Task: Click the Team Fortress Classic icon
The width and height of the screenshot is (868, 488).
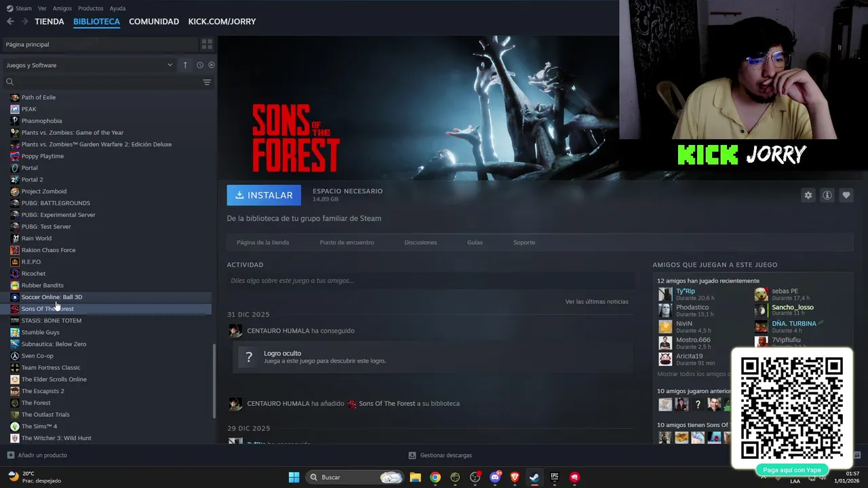Action: pos(15,367)
